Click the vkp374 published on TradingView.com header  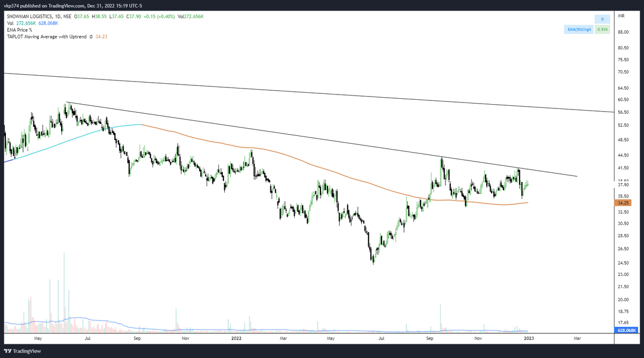click(x=74, y=5)
